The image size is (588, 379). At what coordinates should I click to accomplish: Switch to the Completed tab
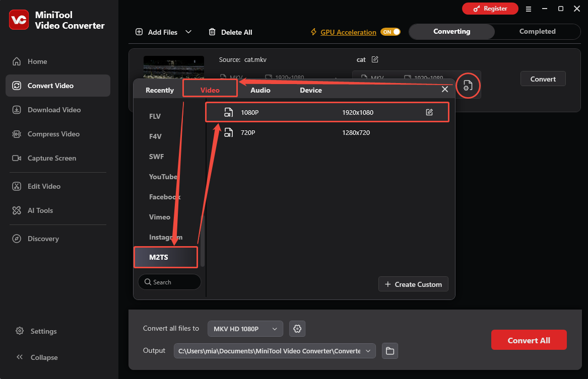point(538,32)
